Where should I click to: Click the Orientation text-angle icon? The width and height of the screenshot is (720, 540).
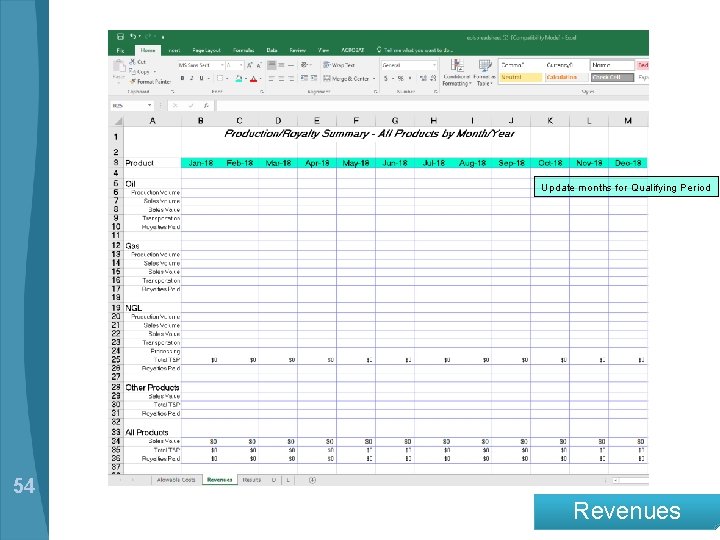304,65
